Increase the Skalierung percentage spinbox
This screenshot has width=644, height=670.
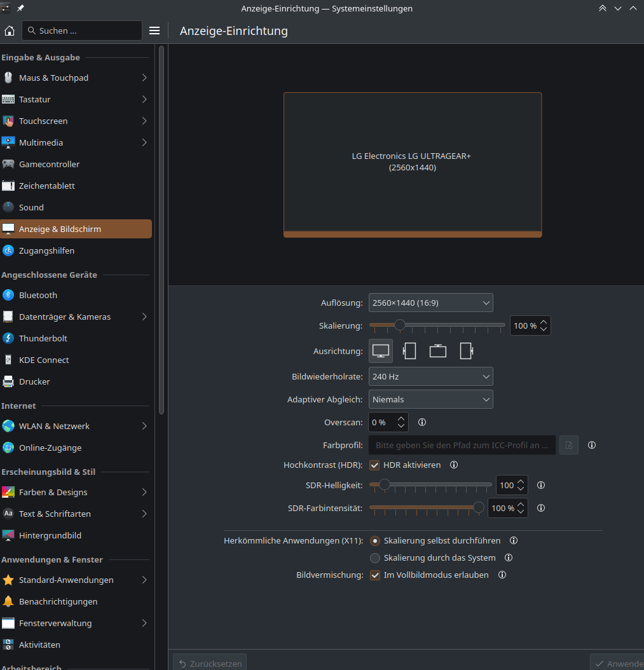(543, 322)
